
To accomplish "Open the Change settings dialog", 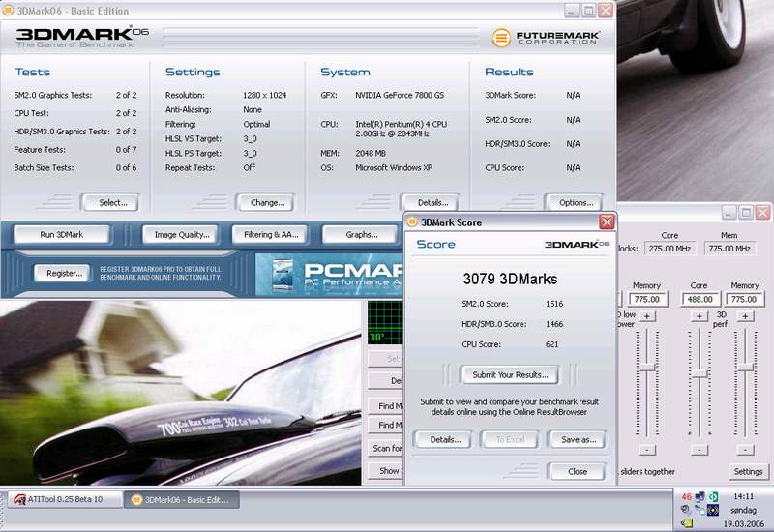I will [x=267, y=202].
